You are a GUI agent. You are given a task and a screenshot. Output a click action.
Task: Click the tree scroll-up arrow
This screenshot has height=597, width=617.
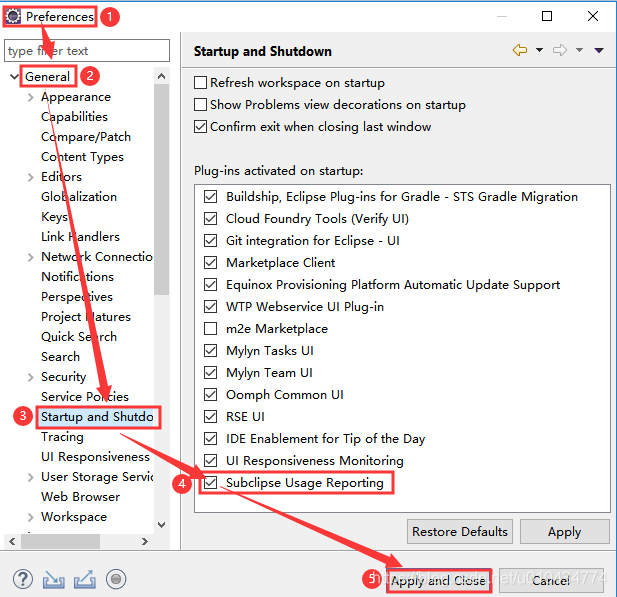tap(161, 76)
